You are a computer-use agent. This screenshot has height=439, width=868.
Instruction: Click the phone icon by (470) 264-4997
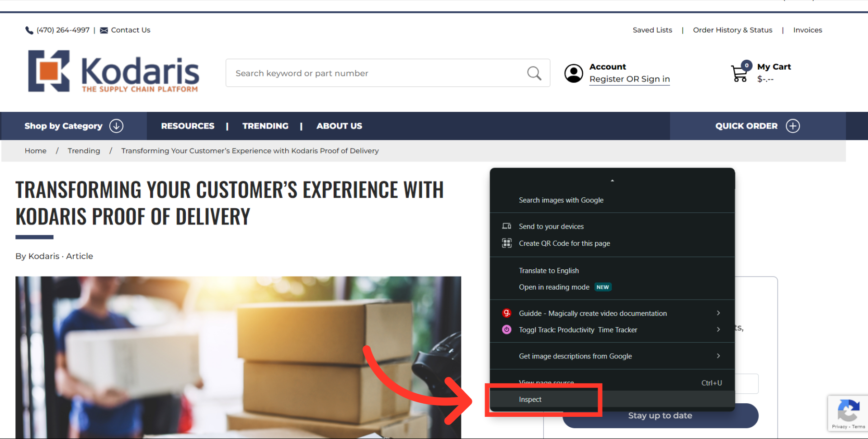(29, 30)
